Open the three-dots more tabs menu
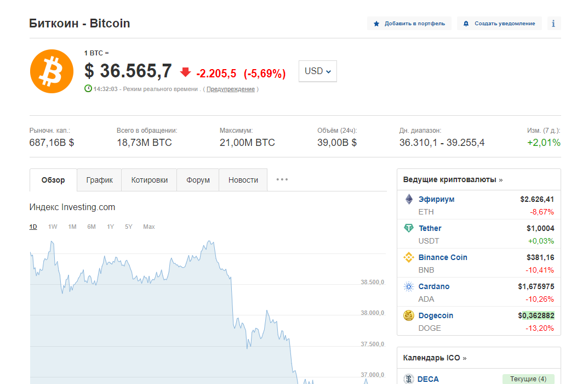The image size is (588, 384). coord(282,179)
